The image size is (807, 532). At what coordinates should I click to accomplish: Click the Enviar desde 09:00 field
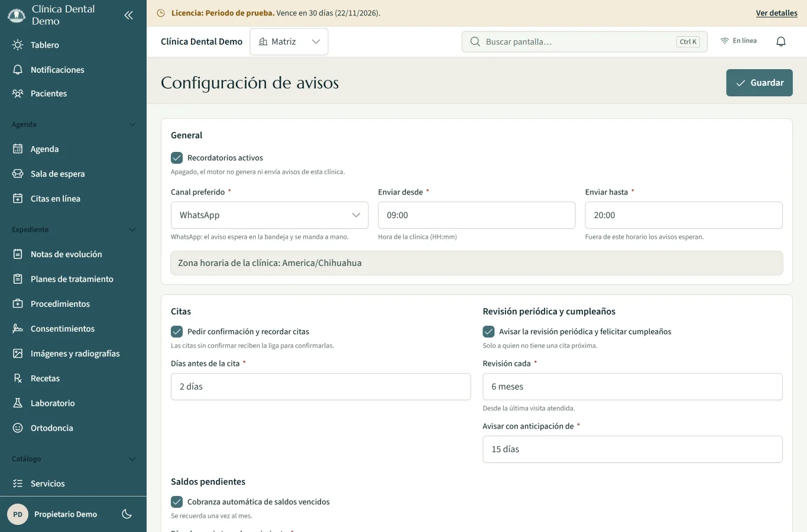(477, 215)
